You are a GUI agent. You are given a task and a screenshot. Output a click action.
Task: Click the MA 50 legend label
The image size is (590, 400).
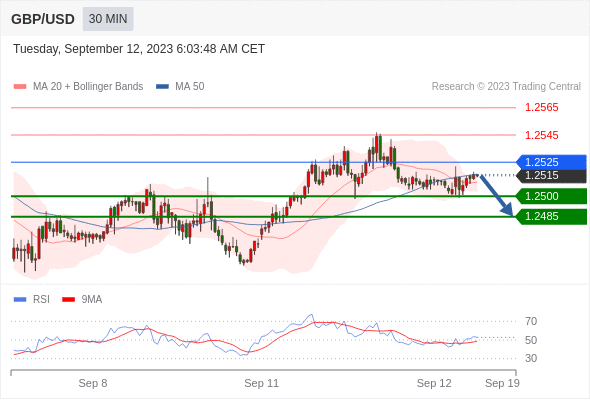190,87
